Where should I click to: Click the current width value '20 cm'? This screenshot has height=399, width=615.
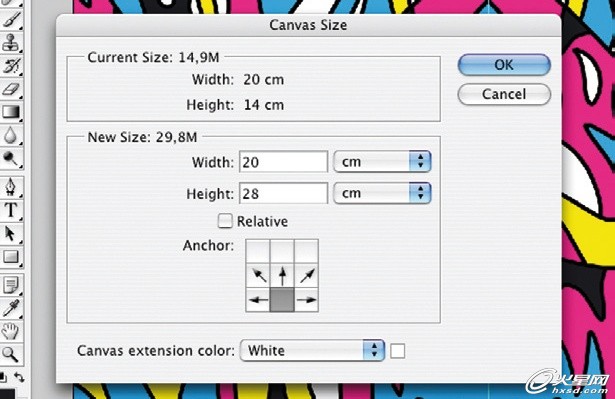[x=264, y=80]
